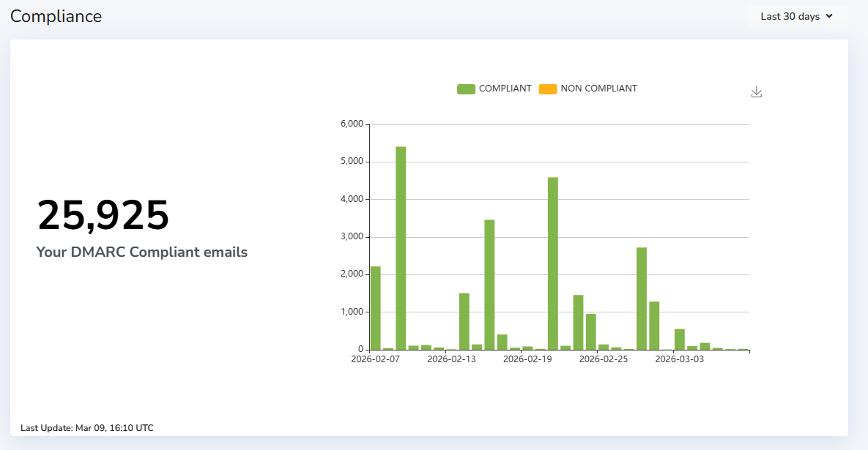Select the bar reaching about 3,450

click(489, 285)
